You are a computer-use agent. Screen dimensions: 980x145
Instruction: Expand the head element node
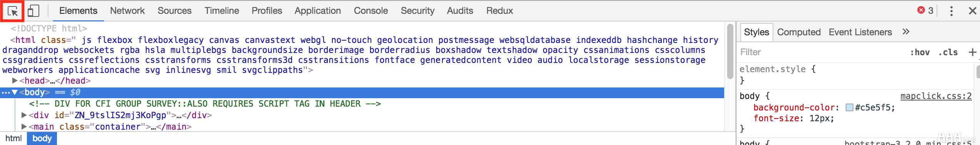[x=15, y=81]
